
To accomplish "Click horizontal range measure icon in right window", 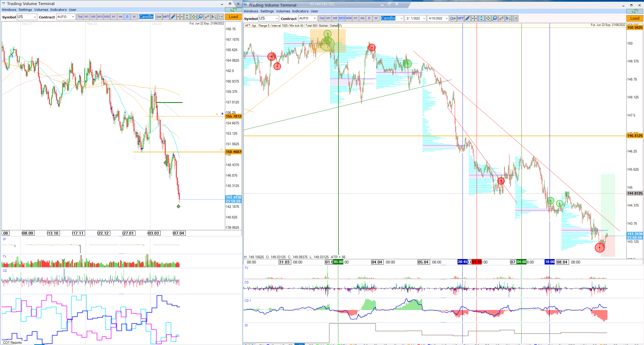I will [515, 18].
